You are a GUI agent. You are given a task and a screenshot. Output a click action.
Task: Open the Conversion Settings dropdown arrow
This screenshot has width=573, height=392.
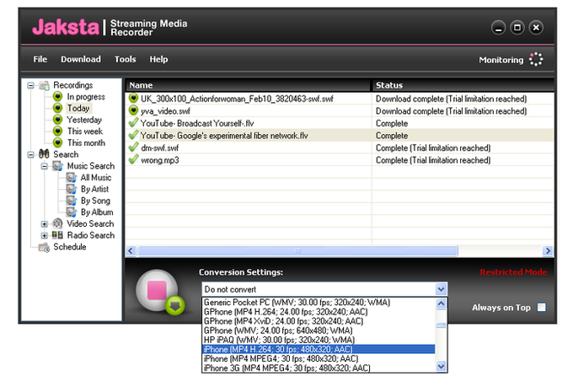(x=441, y=289)
